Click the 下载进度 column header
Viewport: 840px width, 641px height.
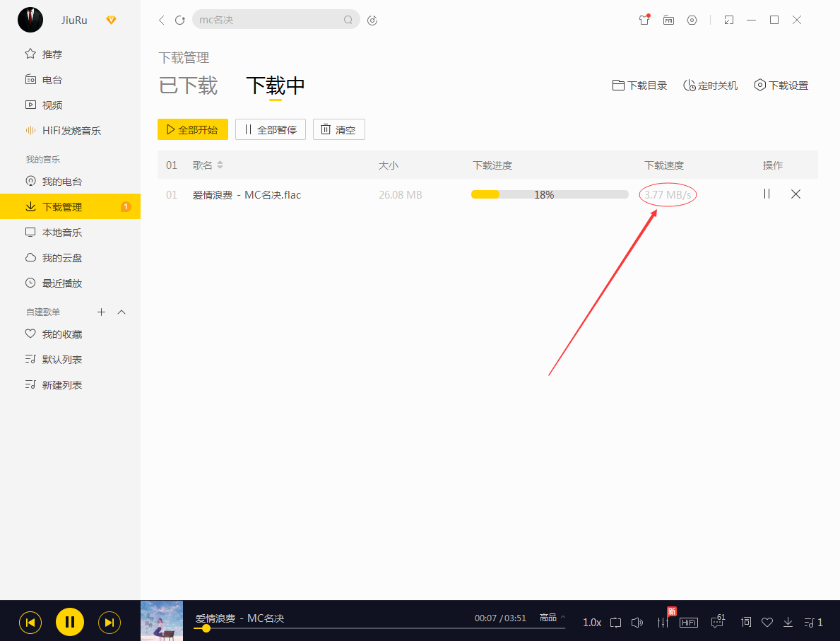[x=492, y=165]
